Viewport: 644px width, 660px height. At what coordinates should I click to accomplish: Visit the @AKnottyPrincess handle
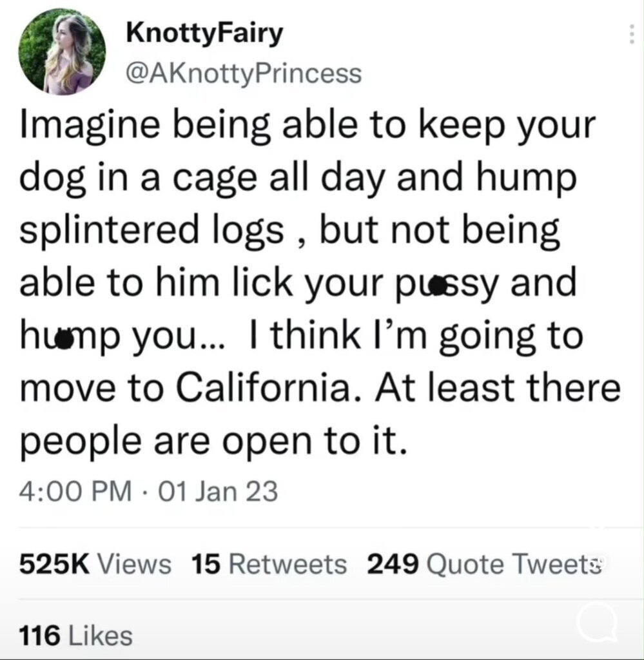click(x=244, y=73)
